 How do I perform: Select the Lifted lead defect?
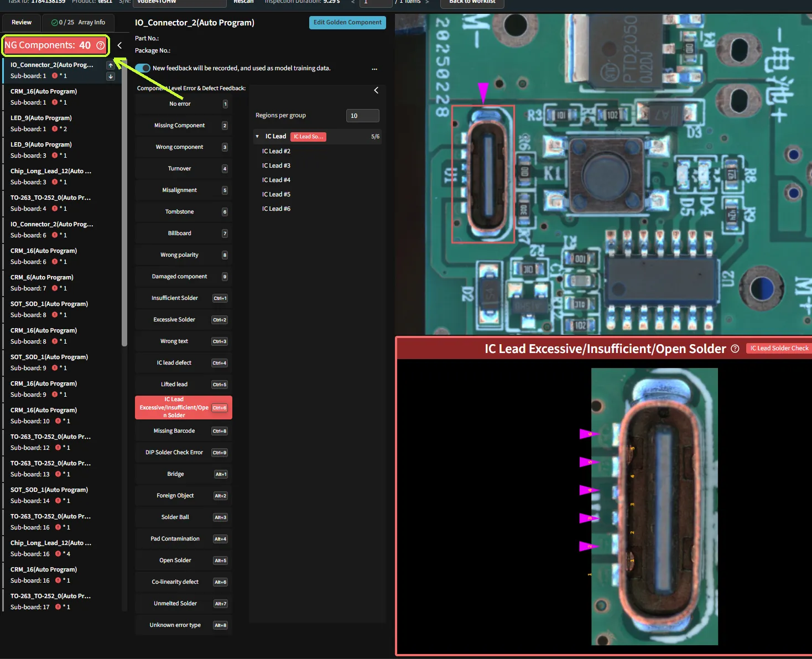pyautogui.click(x=184, y=385)
